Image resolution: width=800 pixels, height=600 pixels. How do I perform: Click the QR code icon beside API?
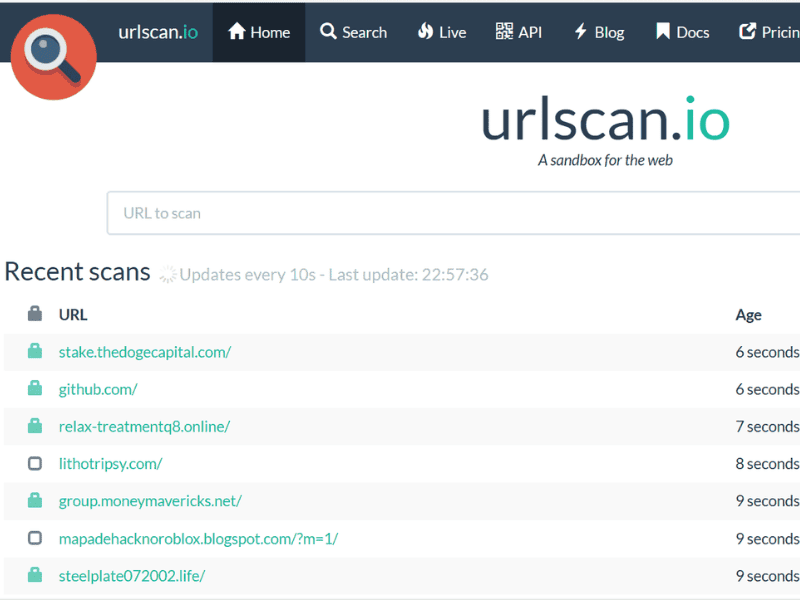[504, 32]
